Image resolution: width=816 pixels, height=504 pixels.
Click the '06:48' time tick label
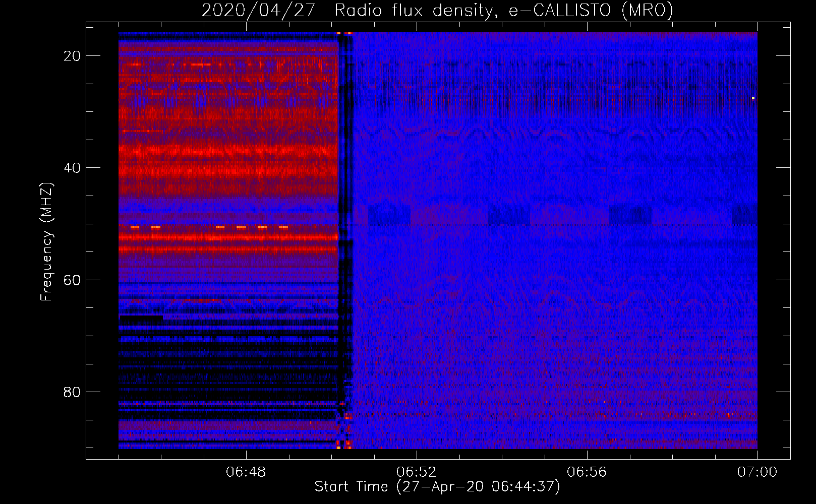click(246, 472)
